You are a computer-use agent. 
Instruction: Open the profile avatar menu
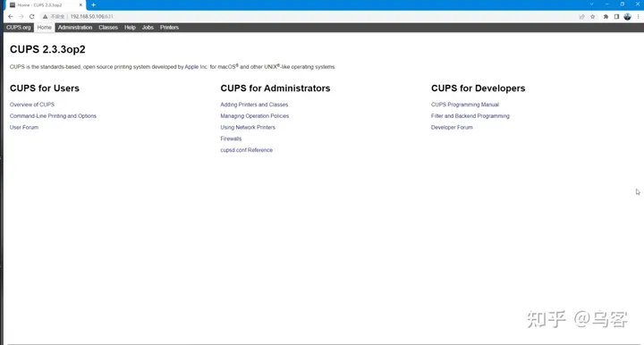[627, 17]
